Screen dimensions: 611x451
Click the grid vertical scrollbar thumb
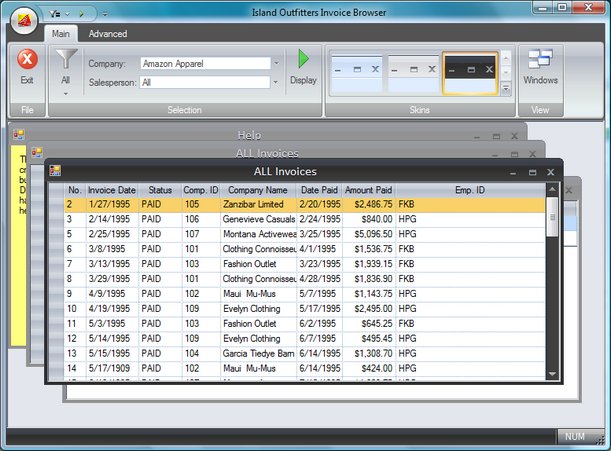(552, 217)
